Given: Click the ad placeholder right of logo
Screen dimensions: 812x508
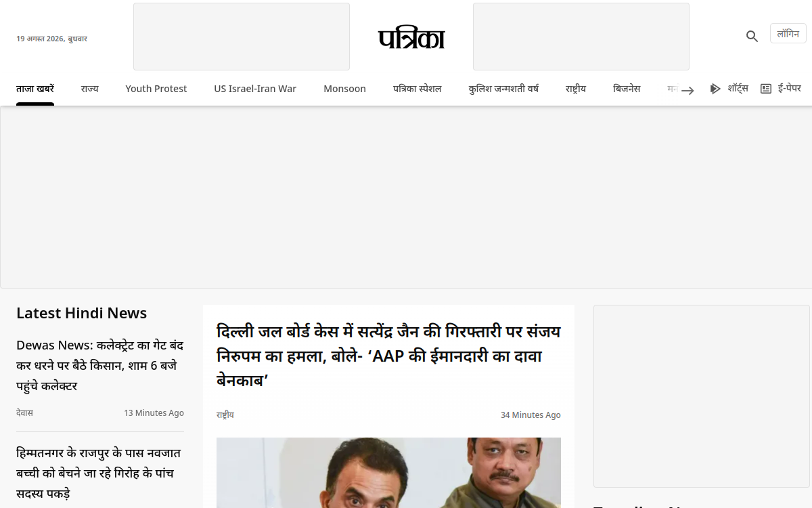Looking at the screenshot, I should click(581, 37).
